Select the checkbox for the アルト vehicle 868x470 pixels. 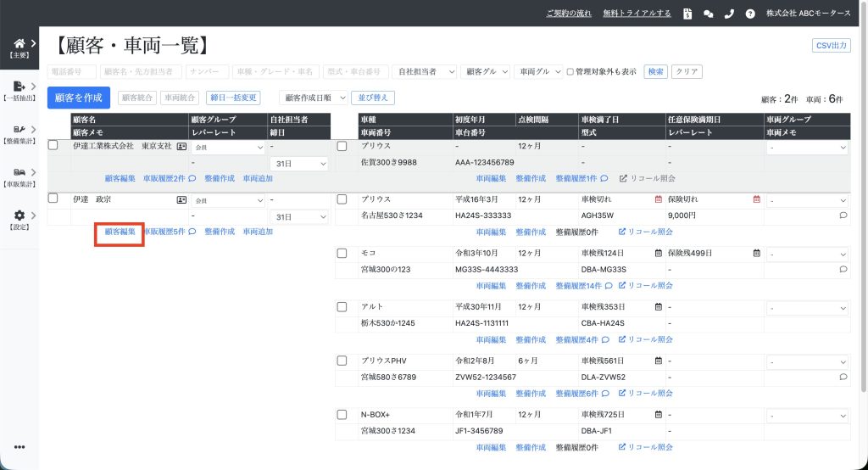(x=342, y=306)
